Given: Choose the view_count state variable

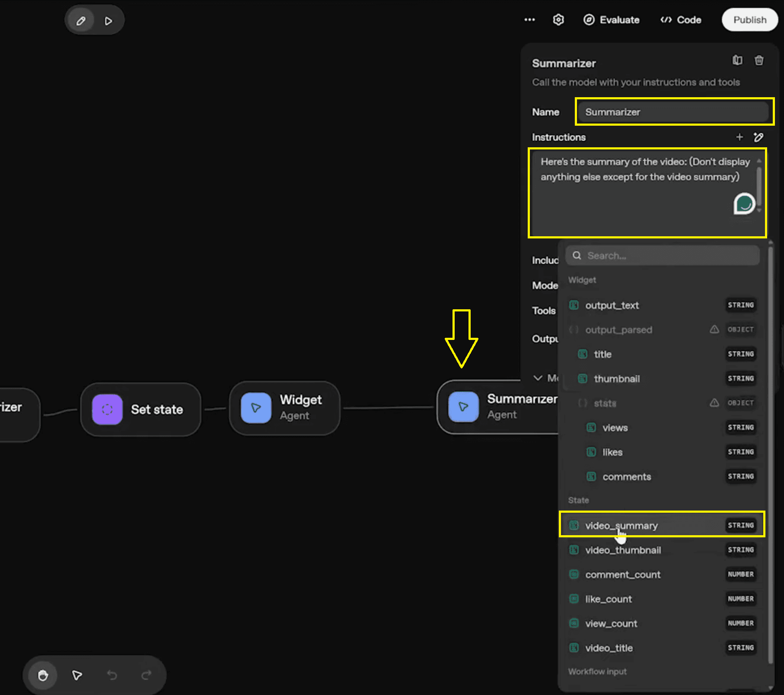Looking at the screenshot, I should pos(662,623).
